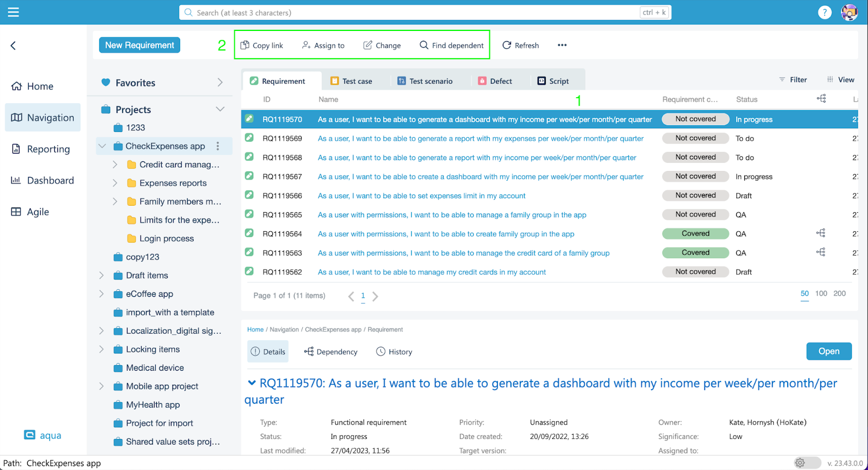Click the Copy link toolbar icon

pos(245,45)
